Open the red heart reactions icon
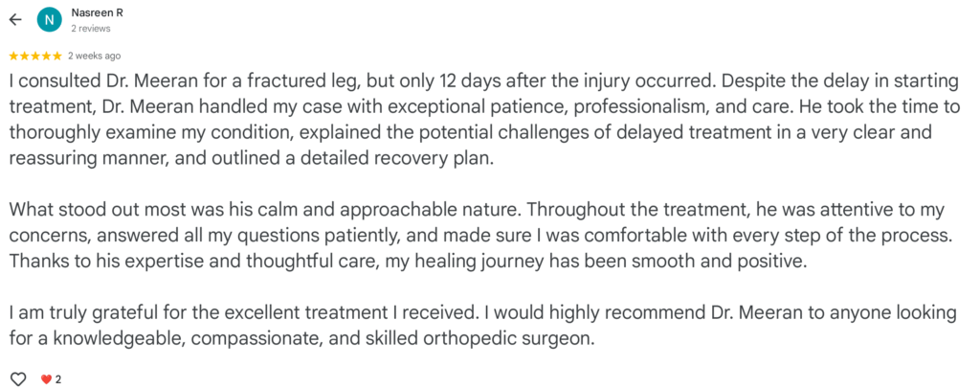Image resolution: width=980 pixels, height=389 pixels. click(46, 379)
